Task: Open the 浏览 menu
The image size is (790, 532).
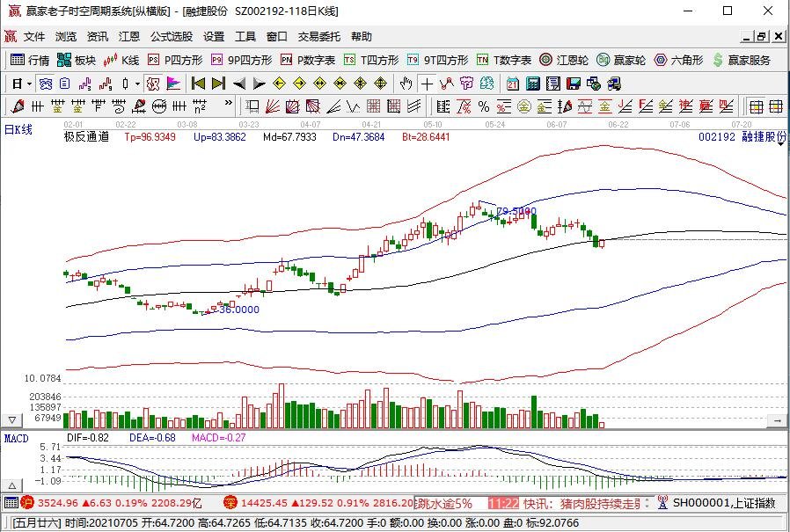Action: pyautogui.click(x=66, y=37)
